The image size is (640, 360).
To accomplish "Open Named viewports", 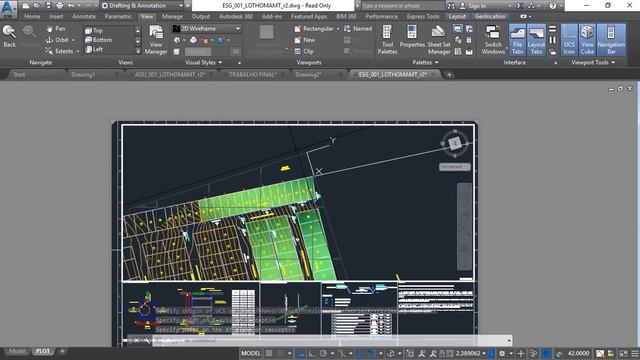I will (358, 29).
